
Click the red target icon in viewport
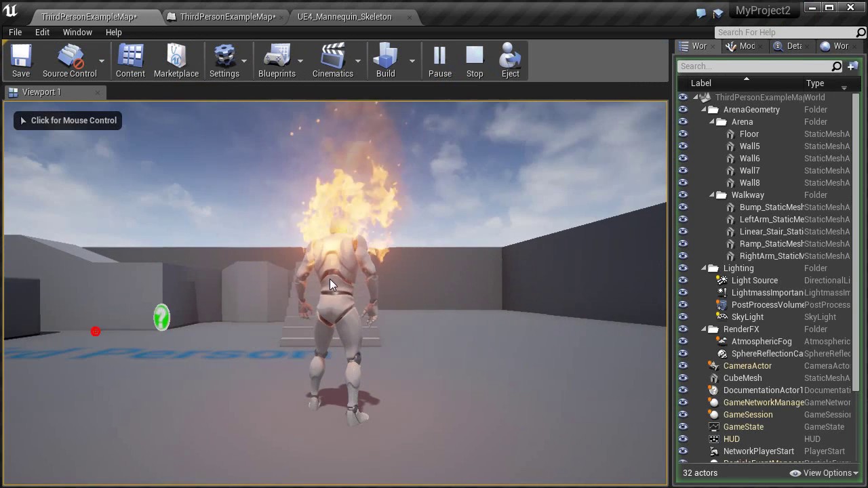[96, 331]
